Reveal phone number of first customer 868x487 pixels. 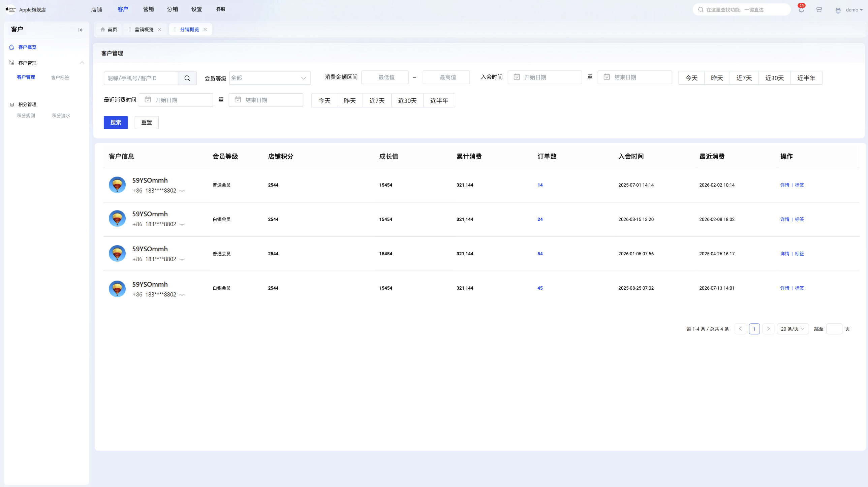click(182, 191)
